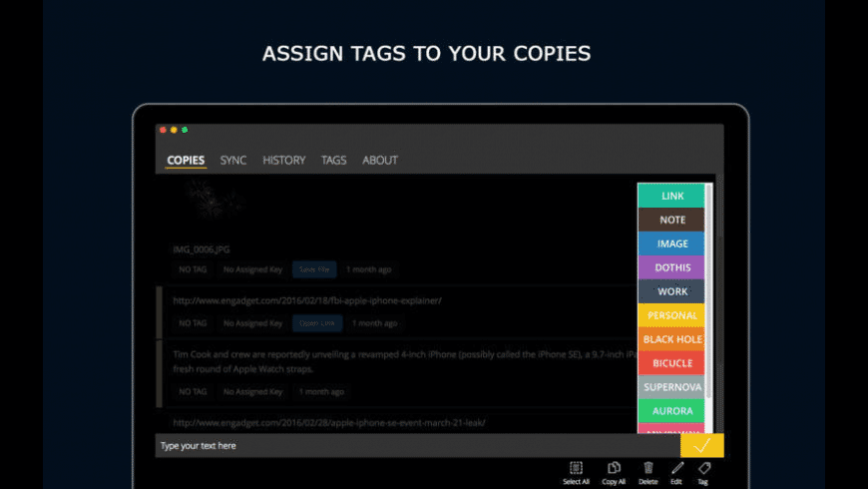Screen dimensions: 868x489
Task: Click the fireworks image thumbnail
Action: 215,201
